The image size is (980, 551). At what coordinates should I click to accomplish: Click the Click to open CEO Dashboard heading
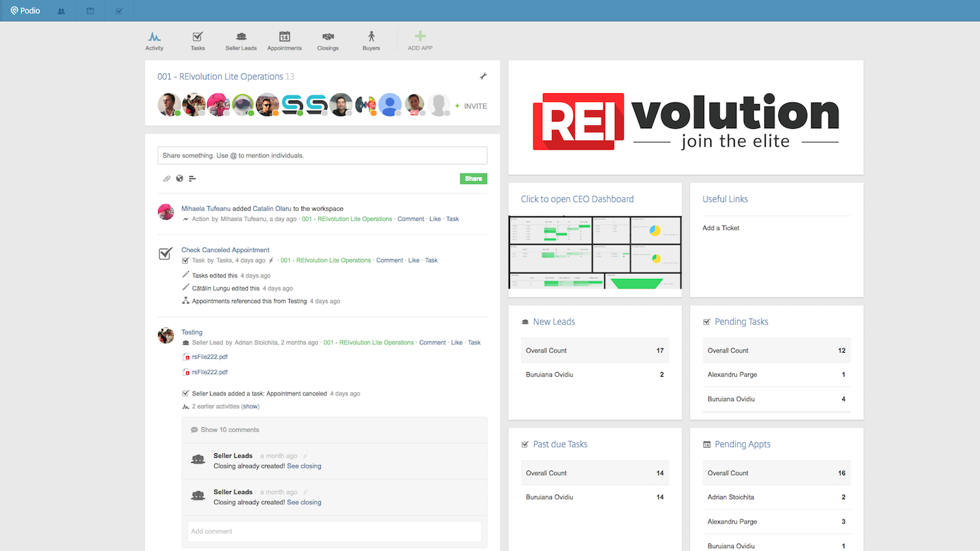(x=577, y=199)
